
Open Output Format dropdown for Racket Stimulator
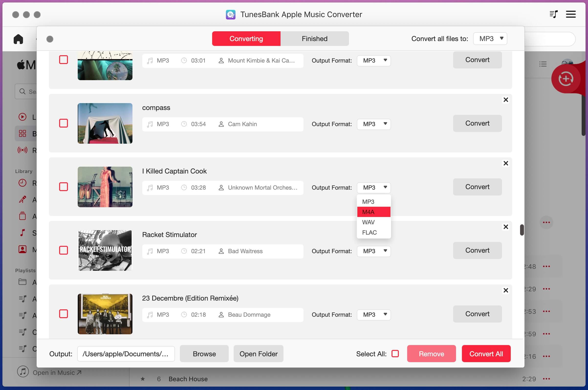pos(374,251)
